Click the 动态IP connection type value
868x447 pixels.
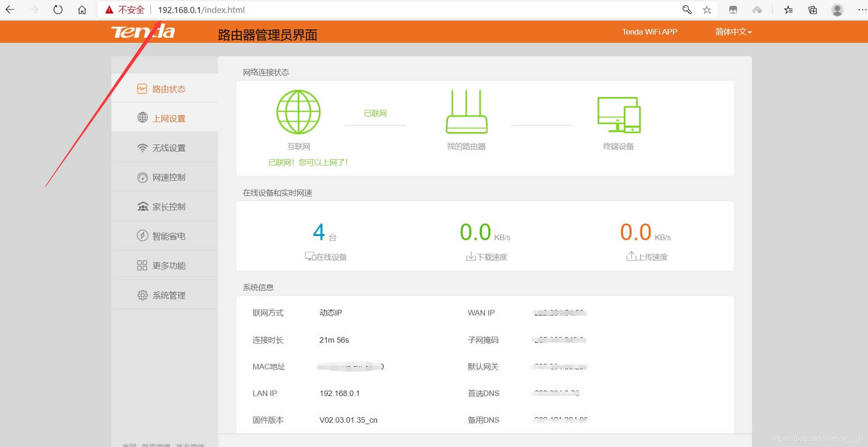[x=331, y=313]
